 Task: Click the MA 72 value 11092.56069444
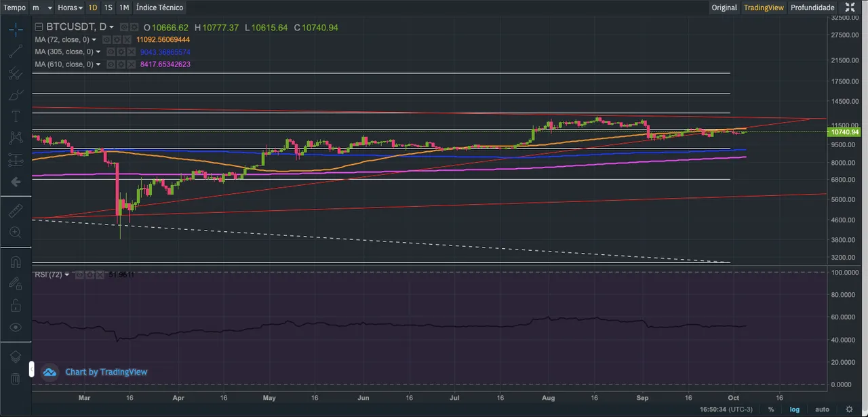(x=163, y=40)
